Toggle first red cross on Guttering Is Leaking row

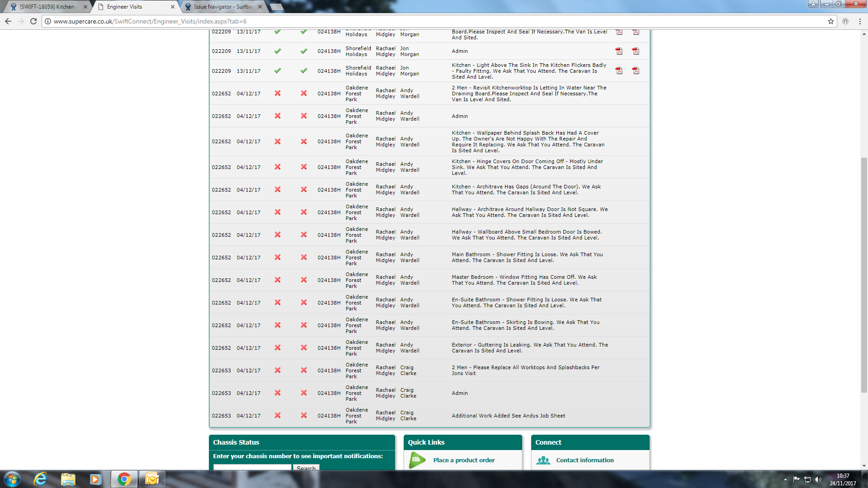[278, 347]
